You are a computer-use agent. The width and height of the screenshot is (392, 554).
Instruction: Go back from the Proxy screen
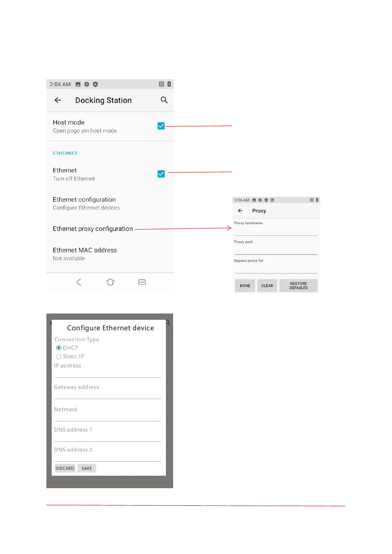(x=240, y=211)
